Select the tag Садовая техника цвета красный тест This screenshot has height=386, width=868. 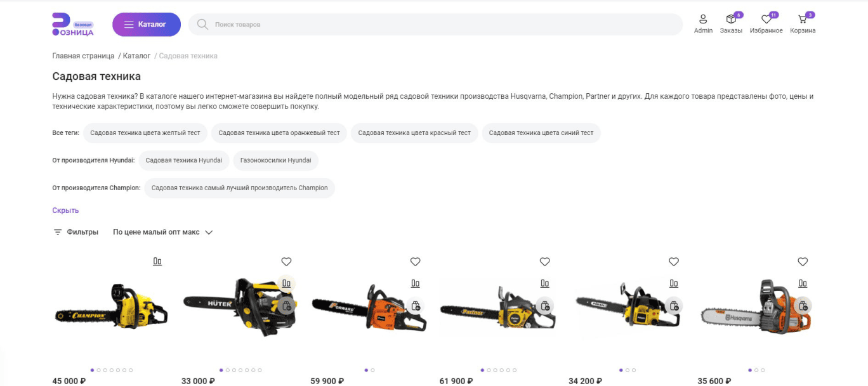pyautogui.click(x=414, y=133)
